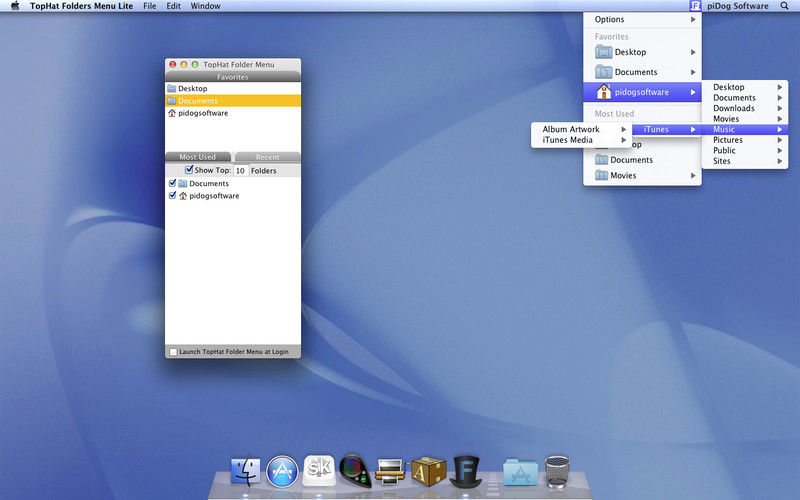The height and width of the screenshot is (500, 800).
Task: Expand the Options submenu arrow
Action: [693, 19]
